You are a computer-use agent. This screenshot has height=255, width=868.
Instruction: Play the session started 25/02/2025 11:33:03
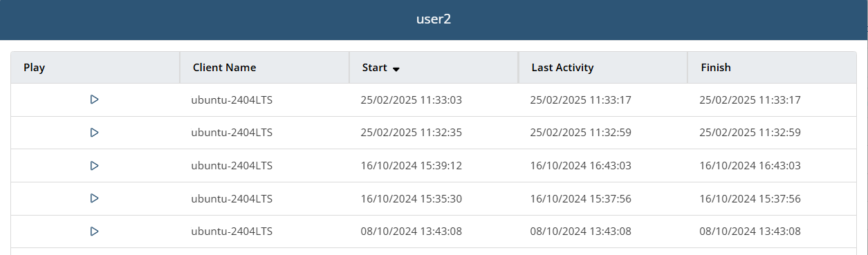95,100
